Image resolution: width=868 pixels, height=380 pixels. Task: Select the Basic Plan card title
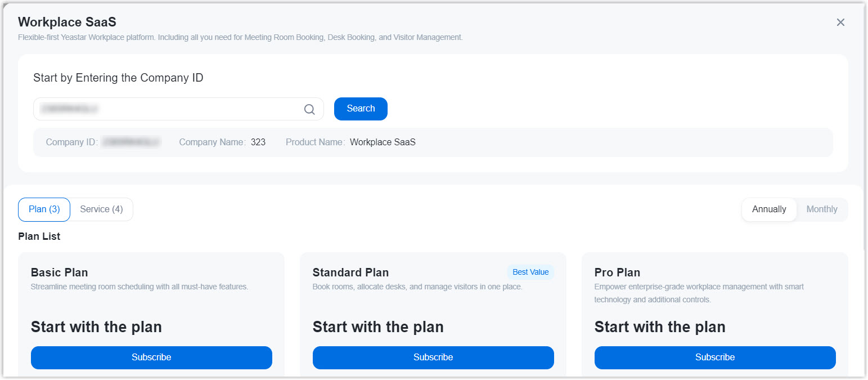coord(60,272)
